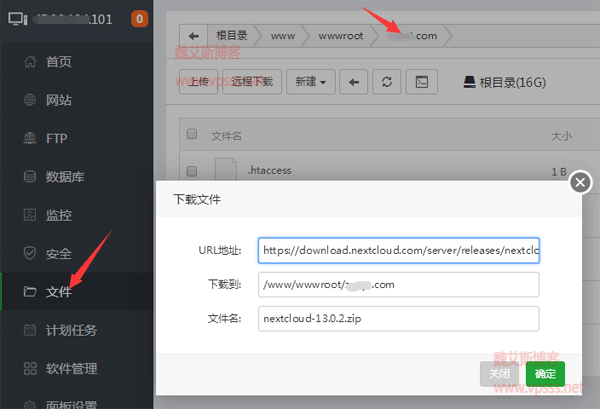Click the notification badge showing 0
Screen dimensions: 600x409
[x=140, y=17]
